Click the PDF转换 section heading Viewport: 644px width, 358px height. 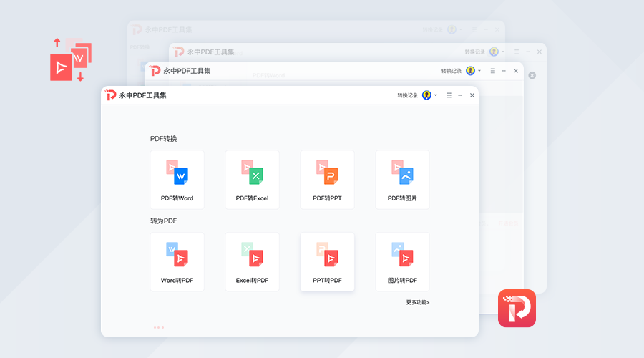(163, 139)
